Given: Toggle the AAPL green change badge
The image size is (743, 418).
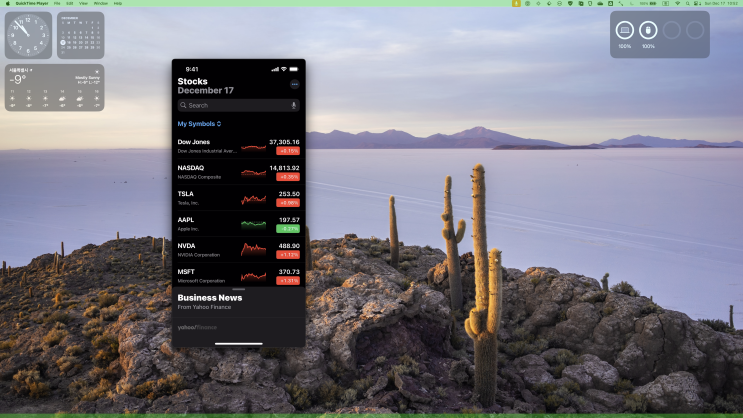Looking at the screenshot, I should [x=288, y=229].
